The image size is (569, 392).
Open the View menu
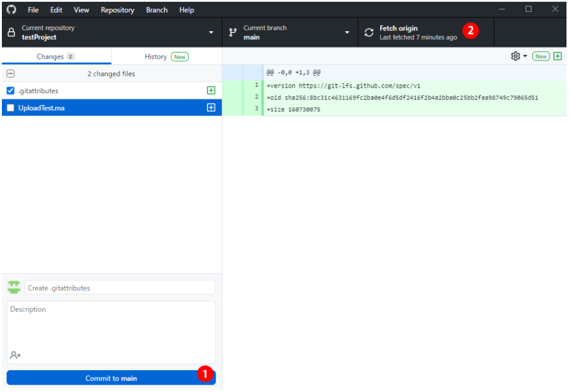81,10
